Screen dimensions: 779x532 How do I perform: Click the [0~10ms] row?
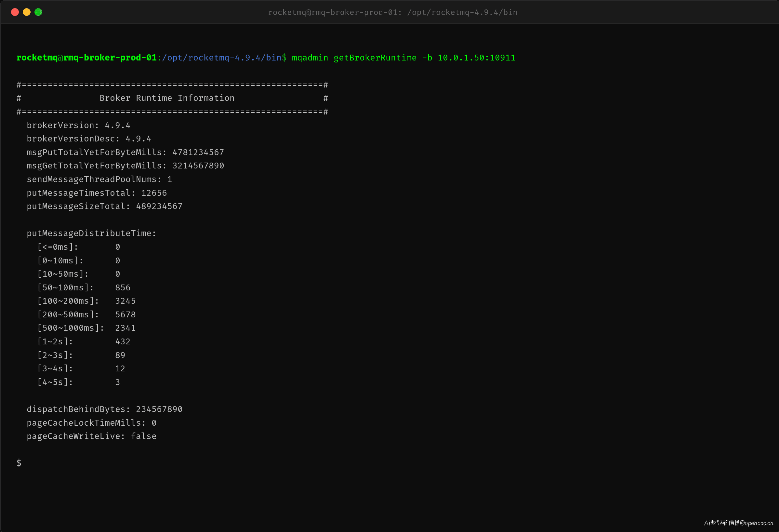78,260
